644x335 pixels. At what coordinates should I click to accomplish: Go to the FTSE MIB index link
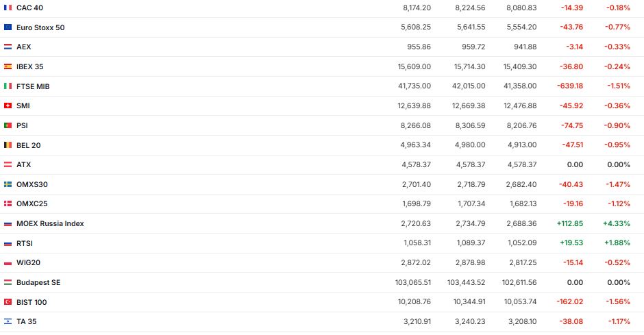(x=33, y=86)
